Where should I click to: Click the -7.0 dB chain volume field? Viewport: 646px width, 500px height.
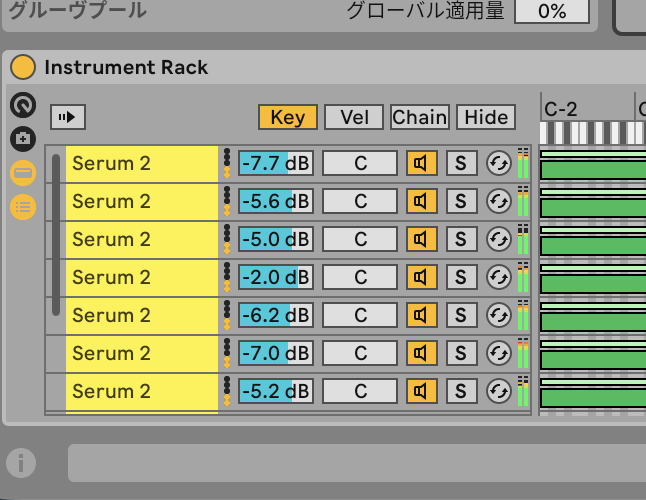coord(276,353)
